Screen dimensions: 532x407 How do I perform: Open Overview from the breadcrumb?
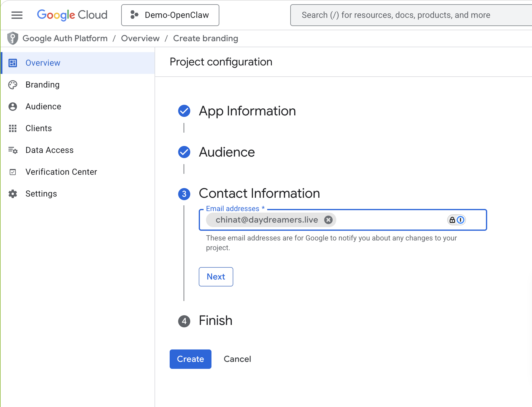point(140,38)
